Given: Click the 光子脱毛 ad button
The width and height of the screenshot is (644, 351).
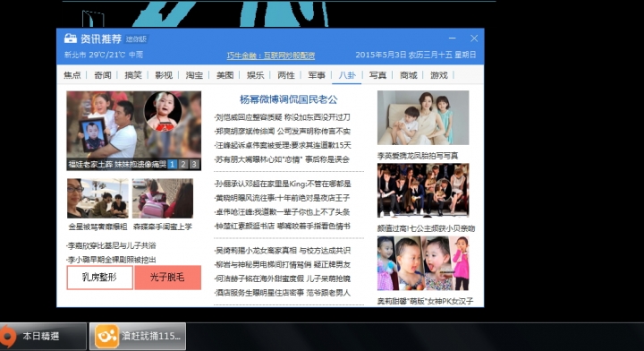Looking at the screenshot, I should (167, 278).
